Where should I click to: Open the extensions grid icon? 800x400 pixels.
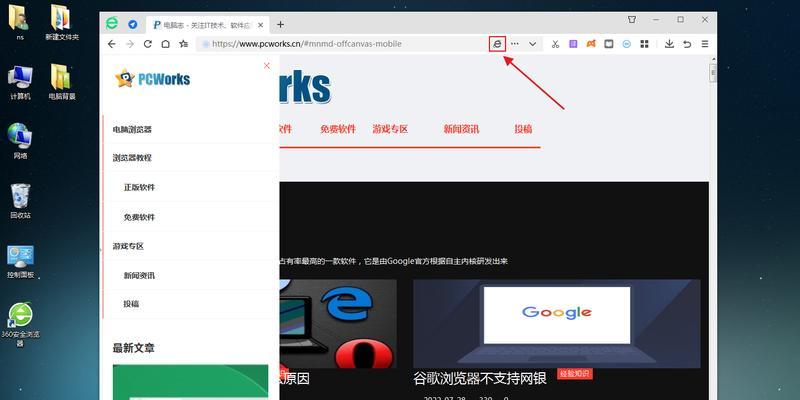pos(644,44)
